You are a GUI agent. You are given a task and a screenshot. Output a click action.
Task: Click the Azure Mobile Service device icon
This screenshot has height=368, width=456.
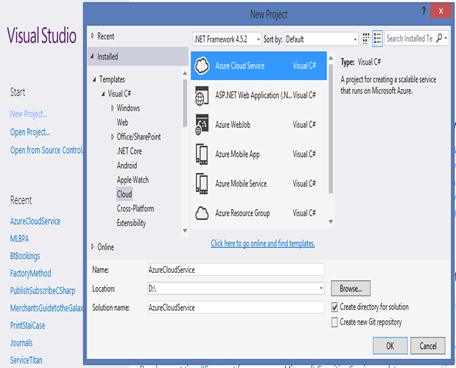pos(202,183)
